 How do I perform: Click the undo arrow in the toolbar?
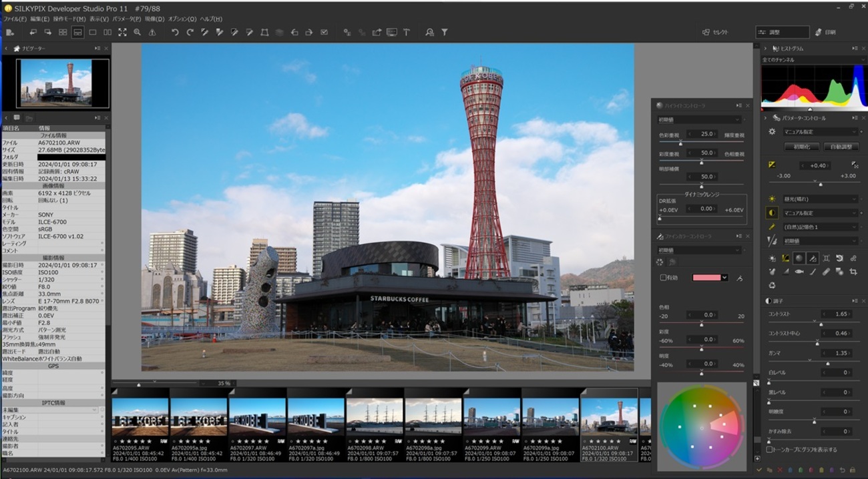click(175, 32)
